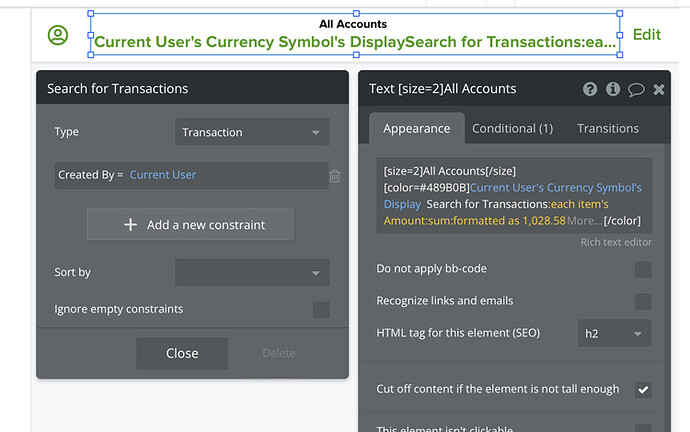This screenshot has height=432, width=690.
Task: Toggle Ignore empty constraints checkbox
Action: [x=321, y=310]
